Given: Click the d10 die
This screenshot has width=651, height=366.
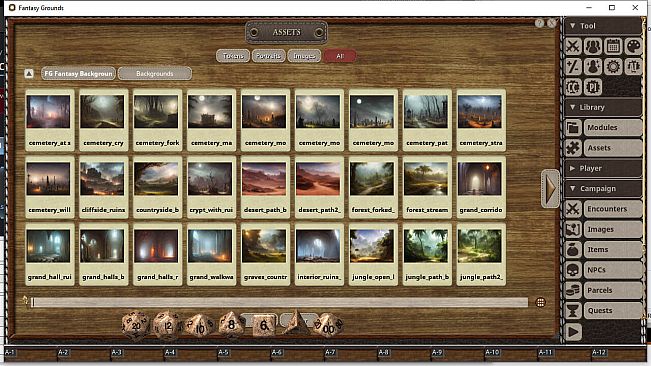Looking at the screenshot, I should 200,327.
